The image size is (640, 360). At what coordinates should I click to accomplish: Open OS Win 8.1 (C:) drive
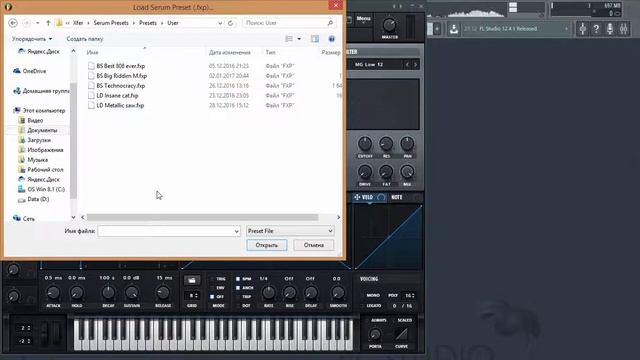point(41,189)
